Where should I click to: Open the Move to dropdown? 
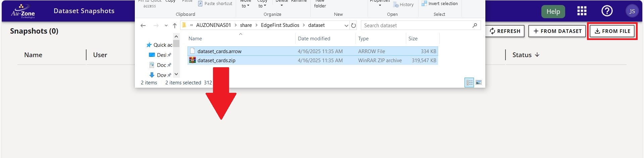[246, 4]
